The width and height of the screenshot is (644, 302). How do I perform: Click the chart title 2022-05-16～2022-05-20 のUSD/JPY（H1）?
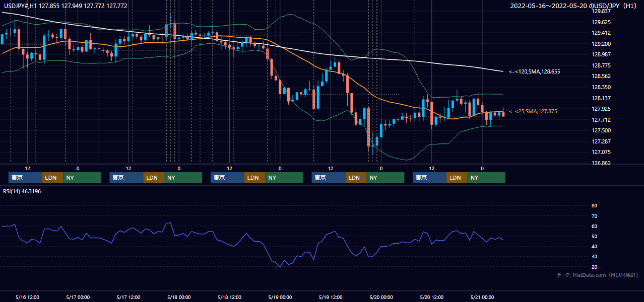pos(574,6)
